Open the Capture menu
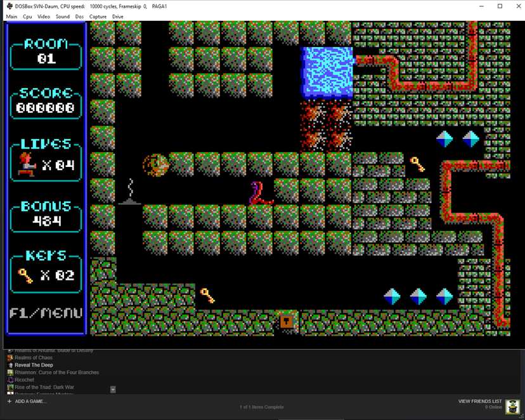525x420 pixels. (98, 16)
